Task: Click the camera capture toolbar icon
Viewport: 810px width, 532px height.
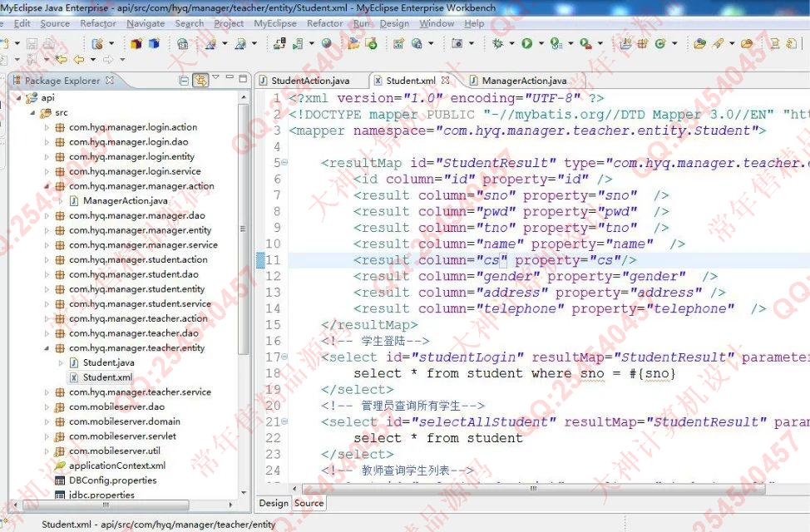Action: pos(457,44)
